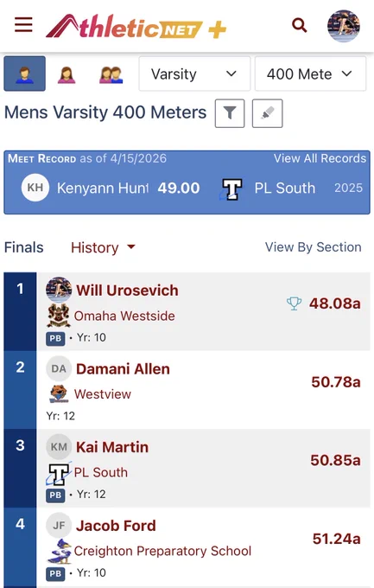Switch to the mixed-gender icon

111,74
